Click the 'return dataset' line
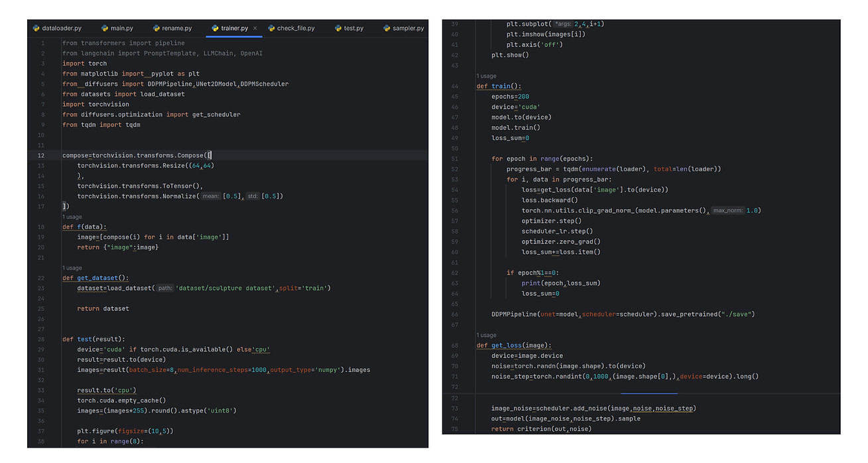Screen dimensions: 868x463 [x=103, y=308]
